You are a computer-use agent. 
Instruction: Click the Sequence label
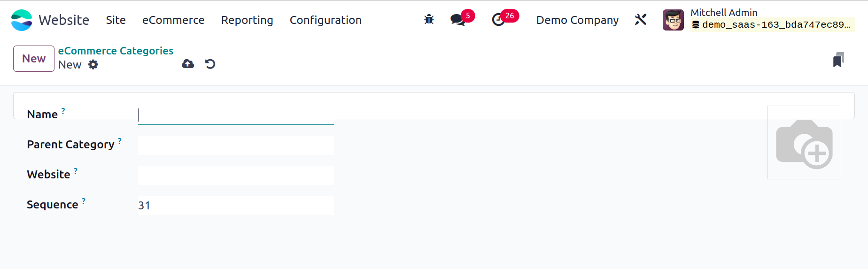pos(53,205)
